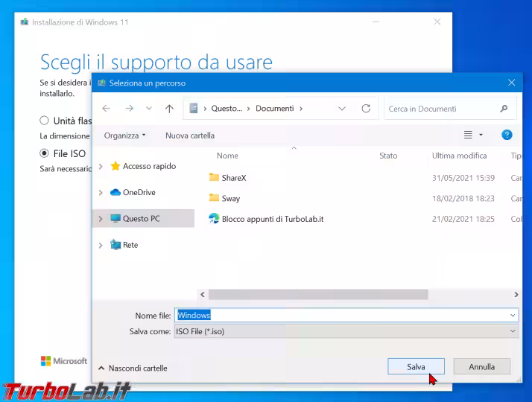The image size is (532, 402).
Task: Open address bar history dropdown
Action: coord(342,109)
